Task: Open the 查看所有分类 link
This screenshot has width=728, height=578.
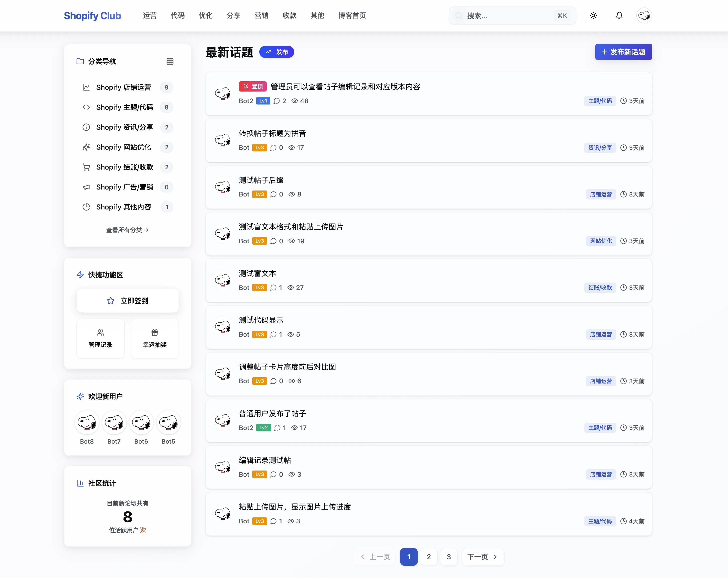Action: click(x=127, y=230)
